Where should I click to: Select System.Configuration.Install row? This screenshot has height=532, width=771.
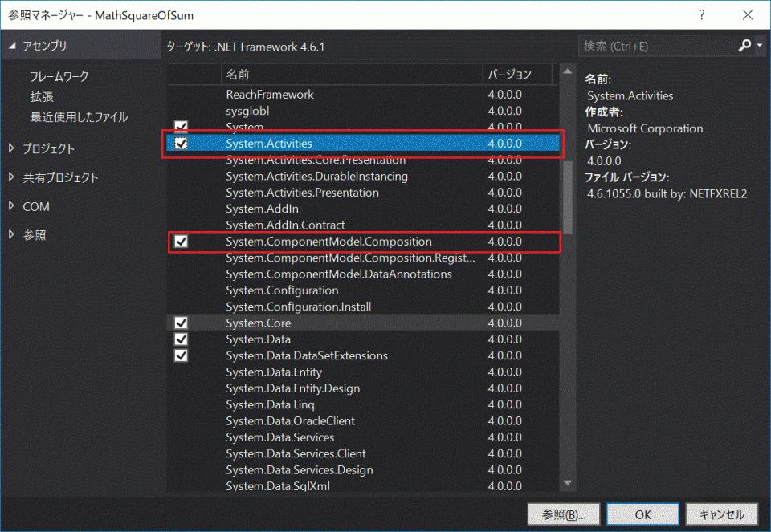(x=363, y=306)
